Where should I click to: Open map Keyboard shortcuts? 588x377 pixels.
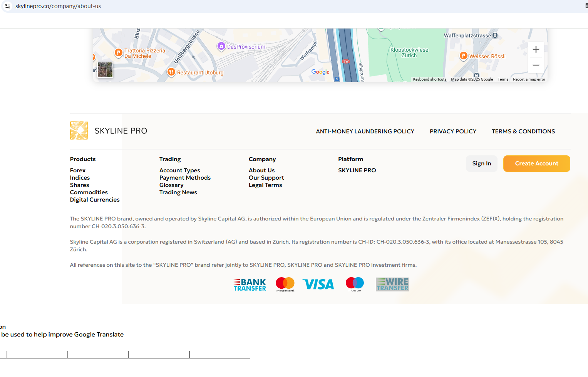point(430,79)
